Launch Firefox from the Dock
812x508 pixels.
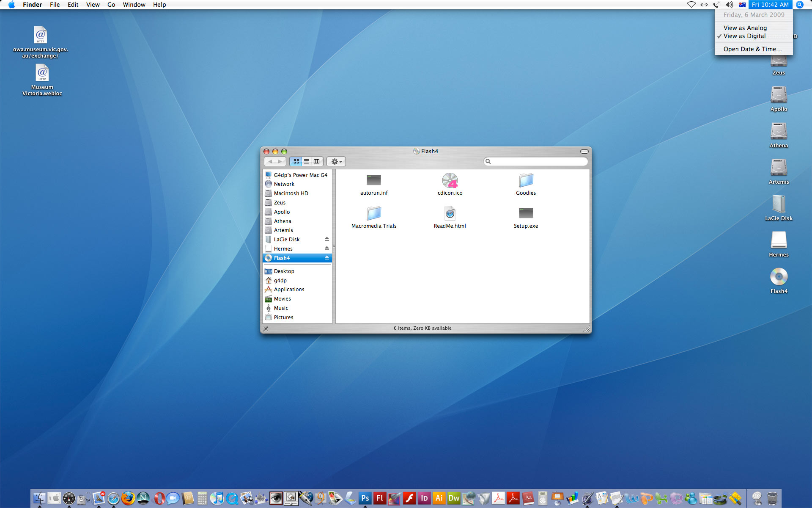point(128,498)
